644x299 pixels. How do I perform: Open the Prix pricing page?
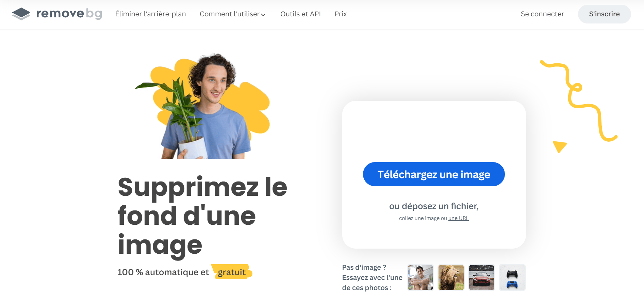tap(341, 14)
